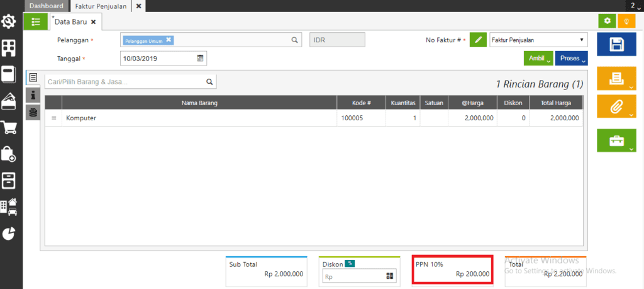Toggle the discount percent mode button
644x289 pixels.
349,263
